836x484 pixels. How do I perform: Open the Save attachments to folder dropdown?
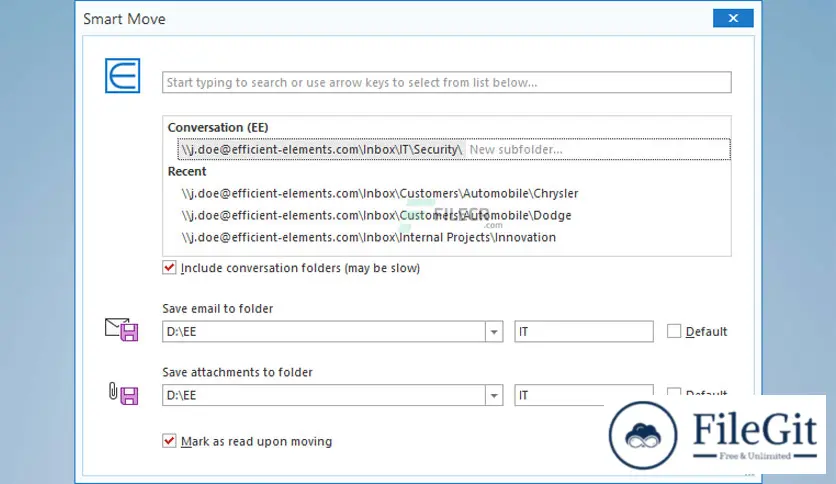coord(494,396)
